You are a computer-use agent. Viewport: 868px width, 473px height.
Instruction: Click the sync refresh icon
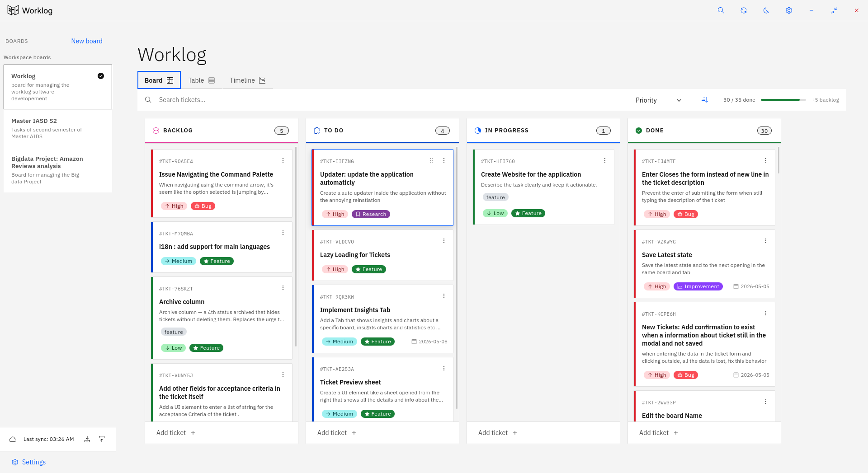744,10
